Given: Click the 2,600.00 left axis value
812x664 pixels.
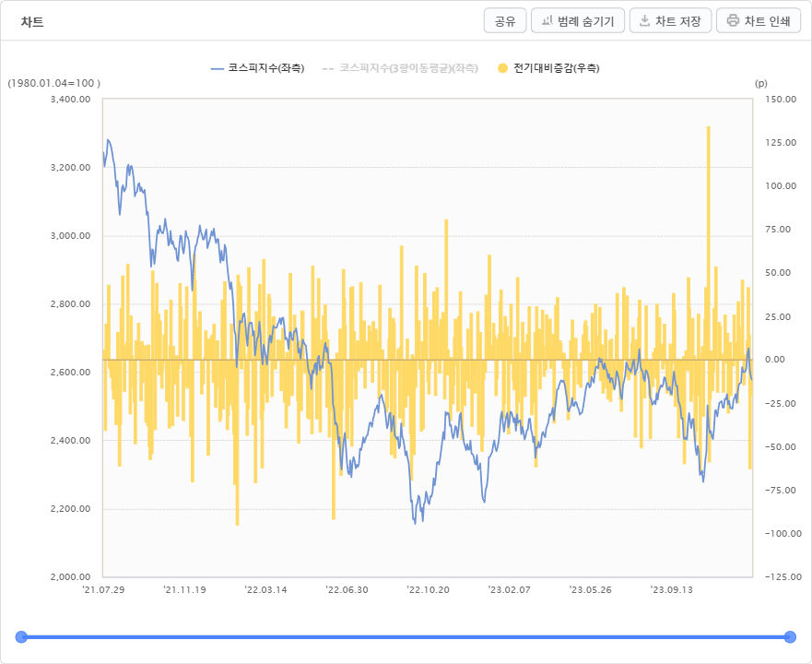Looking at the screenshot, I should pyautogui.click(x=70, y=373).
